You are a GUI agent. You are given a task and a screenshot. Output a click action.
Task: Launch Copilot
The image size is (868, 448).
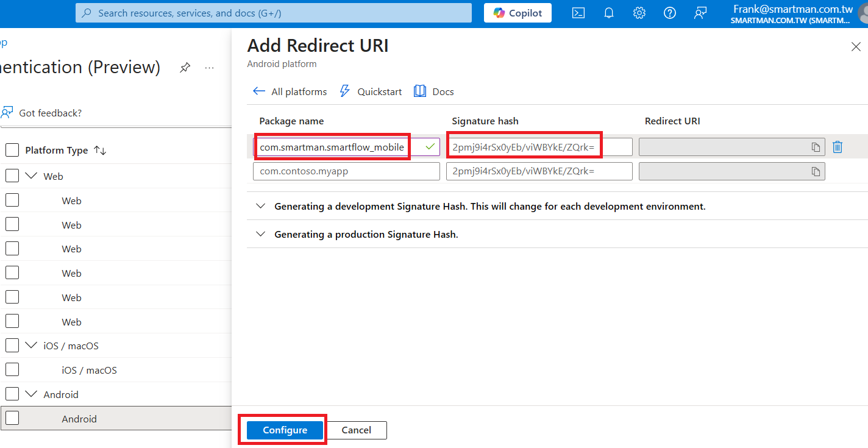518,13
